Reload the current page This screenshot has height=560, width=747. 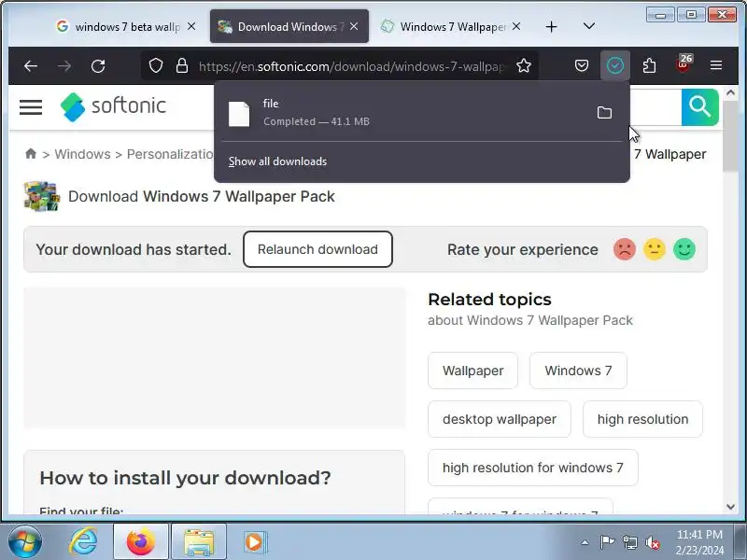tap(98, 65)
